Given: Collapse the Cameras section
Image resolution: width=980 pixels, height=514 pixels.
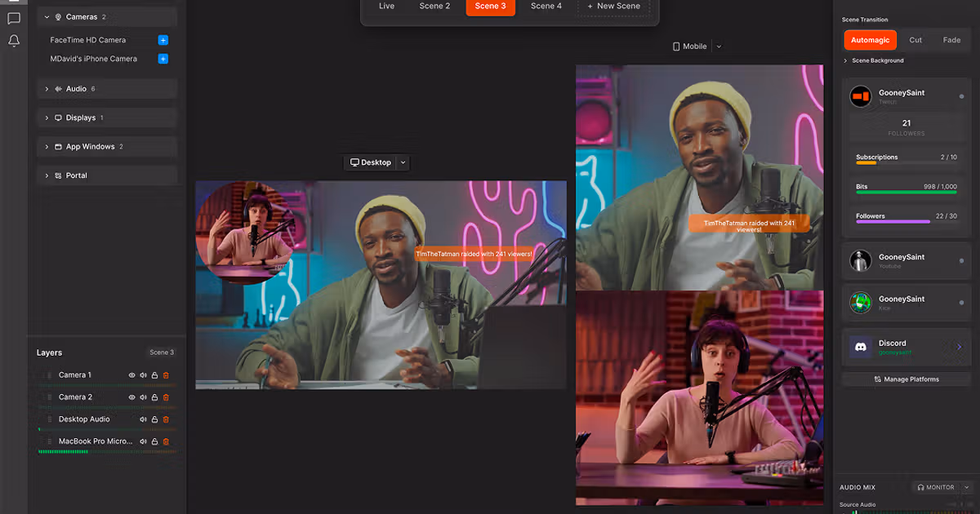Looking at the screenshot, I should click(47, 17).
